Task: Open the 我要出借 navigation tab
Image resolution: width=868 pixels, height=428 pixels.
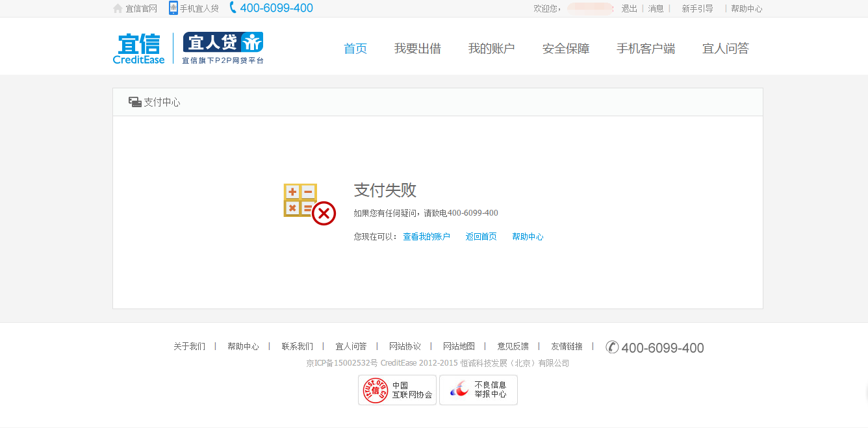Action: click(x=418, y=49)
